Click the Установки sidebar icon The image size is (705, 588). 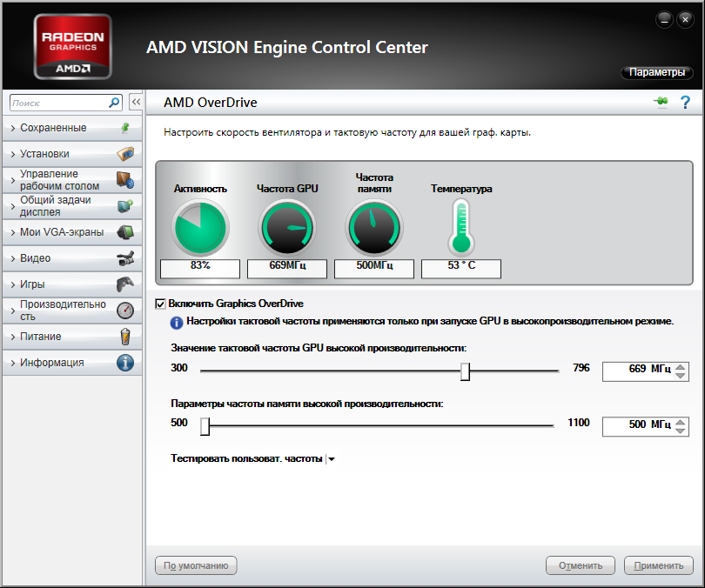125,154
